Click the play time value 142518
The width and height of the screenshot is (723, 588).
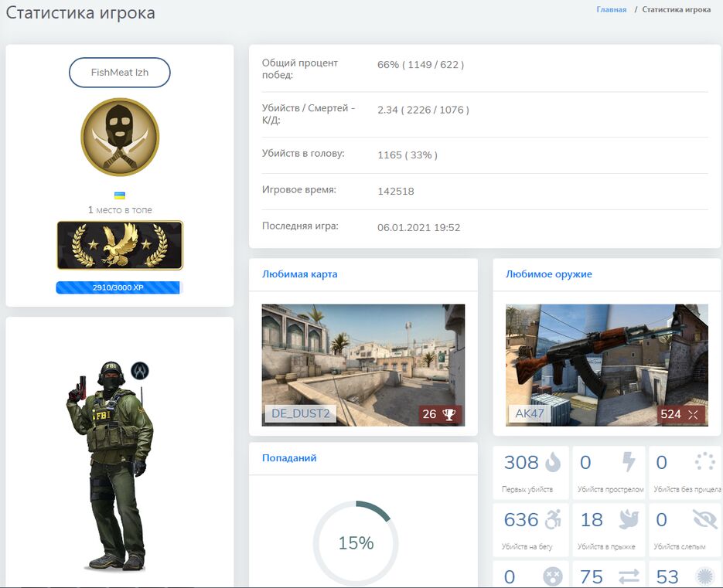tap(396, 192)
